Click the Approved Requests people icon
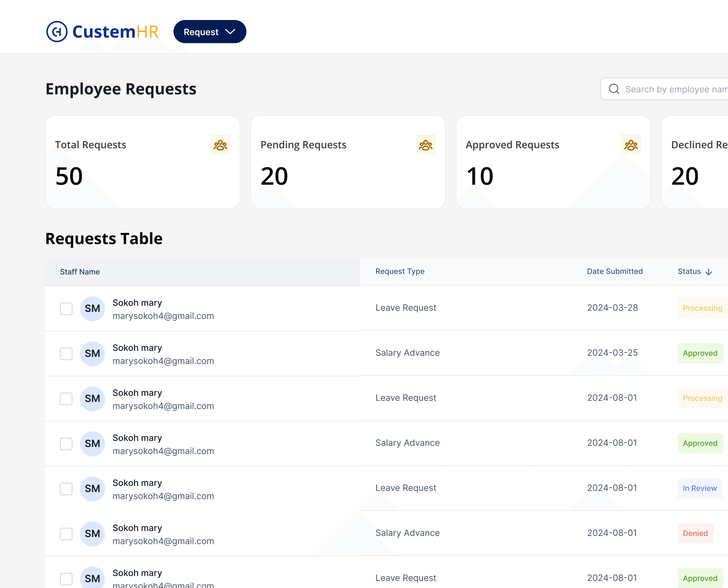 click(631, 145)
